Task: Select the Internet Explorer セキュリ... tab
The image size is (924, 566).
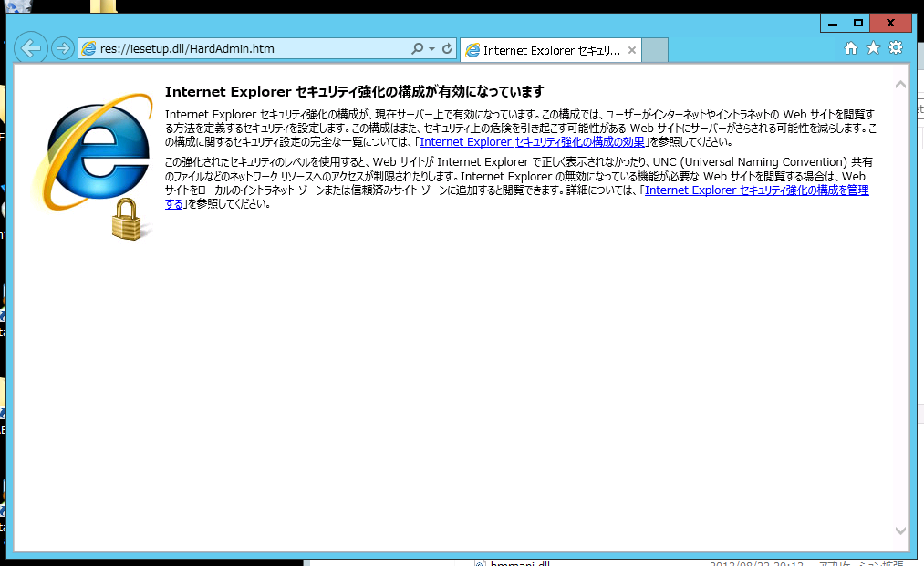Action: pyautogui.click(x=550, y=51)
